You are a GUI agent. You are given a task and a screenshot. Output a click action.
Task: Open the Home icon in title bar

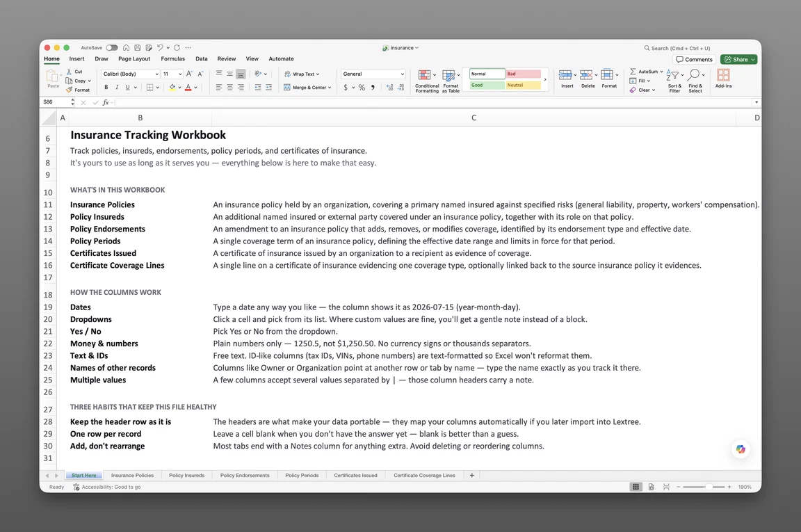(x=126, y=47)
